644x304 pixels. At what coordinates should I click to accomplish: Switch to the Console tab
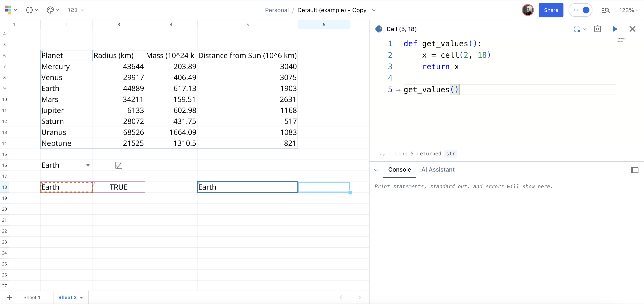(399, 170)
